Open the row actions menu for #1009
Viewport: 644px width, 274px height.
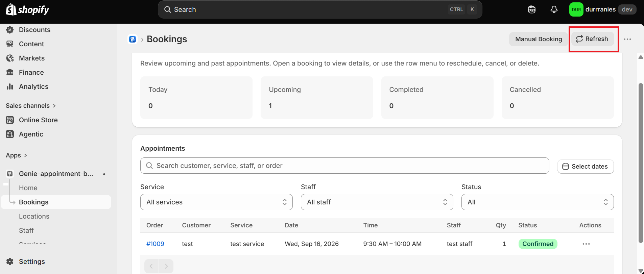pos(586,244)
